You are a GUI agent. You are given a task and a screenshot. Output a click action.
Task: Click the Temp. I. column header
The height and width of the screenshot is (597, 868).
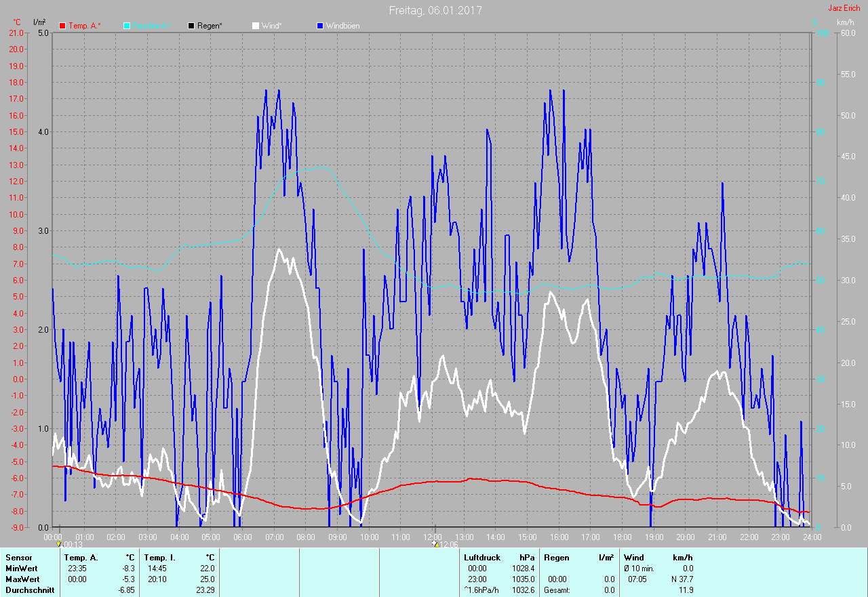(160, 558)
